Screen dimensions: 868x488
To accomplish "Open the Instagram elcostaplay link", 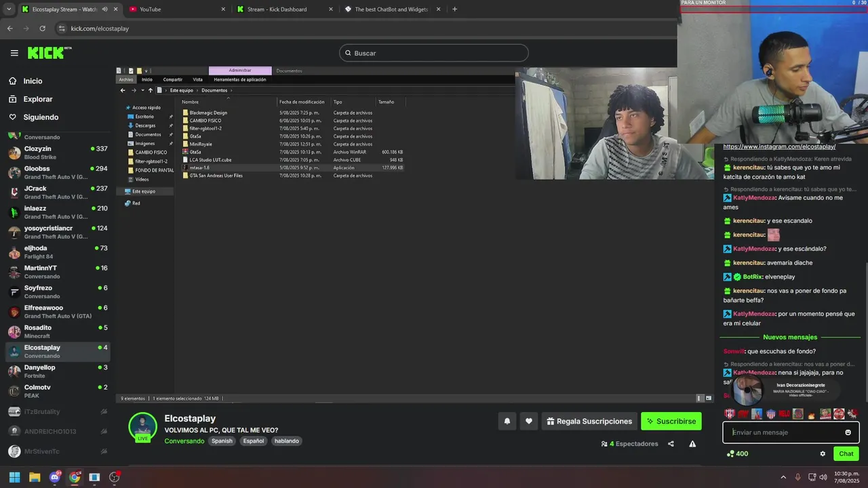I will click(x=779, y=146).
